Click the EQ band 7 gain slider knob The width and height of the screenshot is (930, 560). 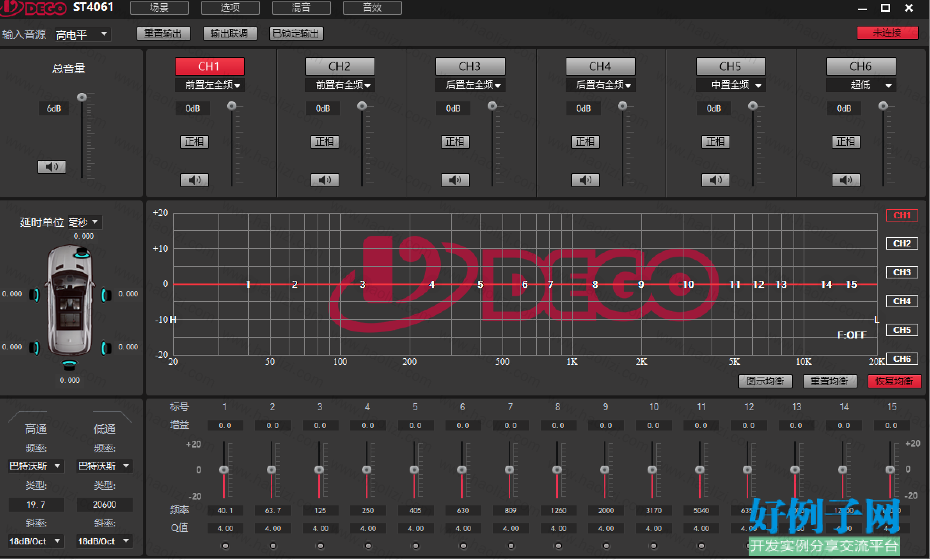pyautogui.click(x=509, y=470)
